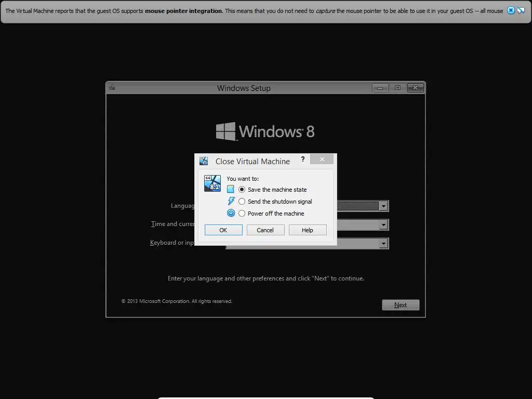
Task: Click Cancel in Close Virtual Machine dialog
Action: 265,230
